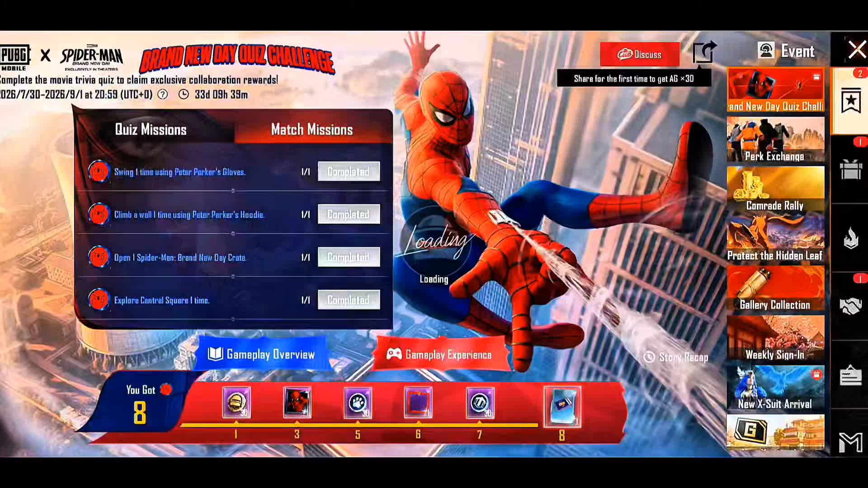868x488 pixels.
Task: Open the share icon near Discuss
Action: point(704,53)
